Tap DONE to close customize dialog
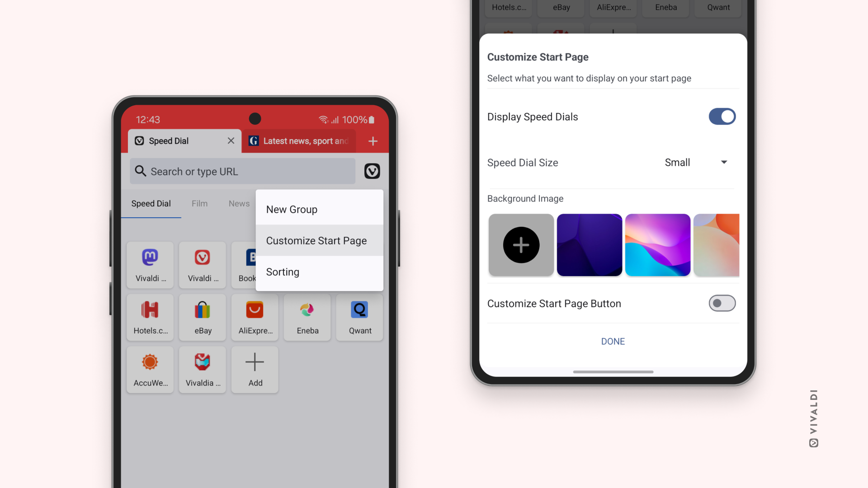Viewport: 868px width, 488px height. coord(613,342)
